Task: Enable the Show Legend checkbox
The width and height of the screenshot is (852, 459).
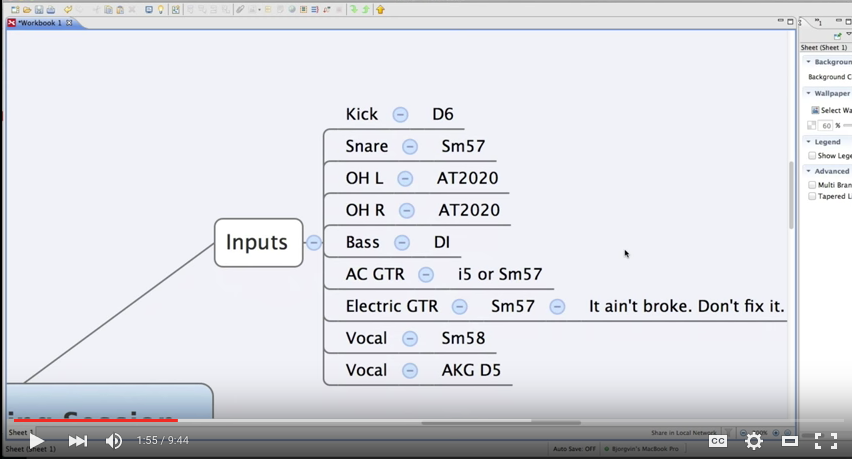Action: coord(812,156)
